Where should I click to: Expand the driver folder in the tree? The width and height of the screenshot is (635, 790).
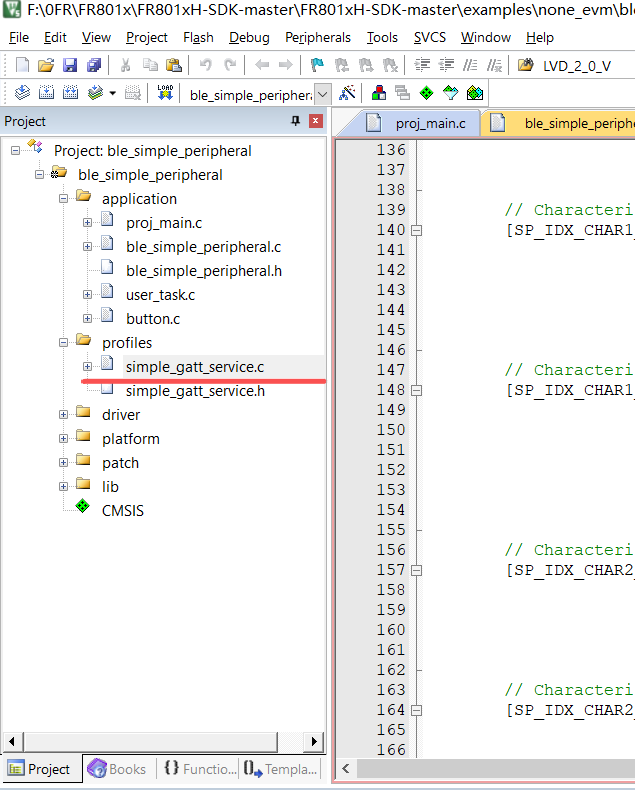[x=64, y=415]
